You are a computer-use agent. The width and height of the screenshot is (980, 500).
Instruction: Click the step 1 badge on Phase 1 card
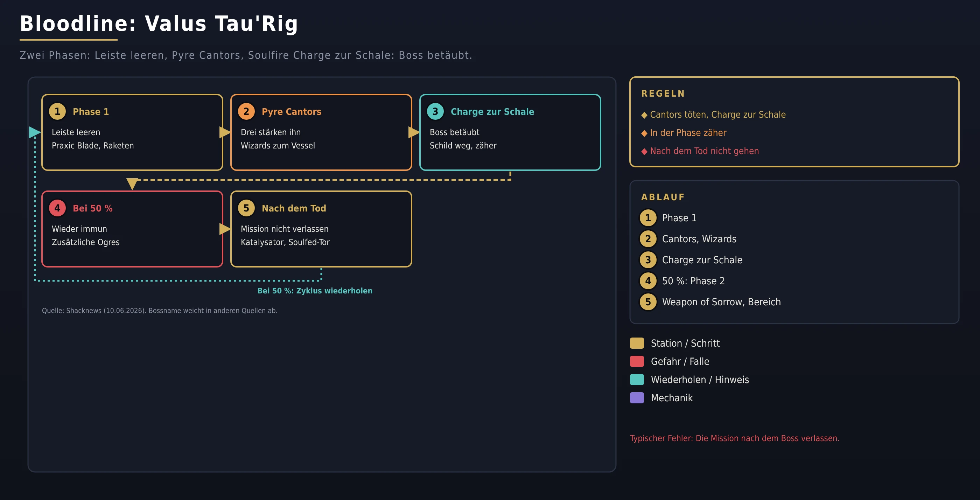pyautogui.click(x=57, y=111)
